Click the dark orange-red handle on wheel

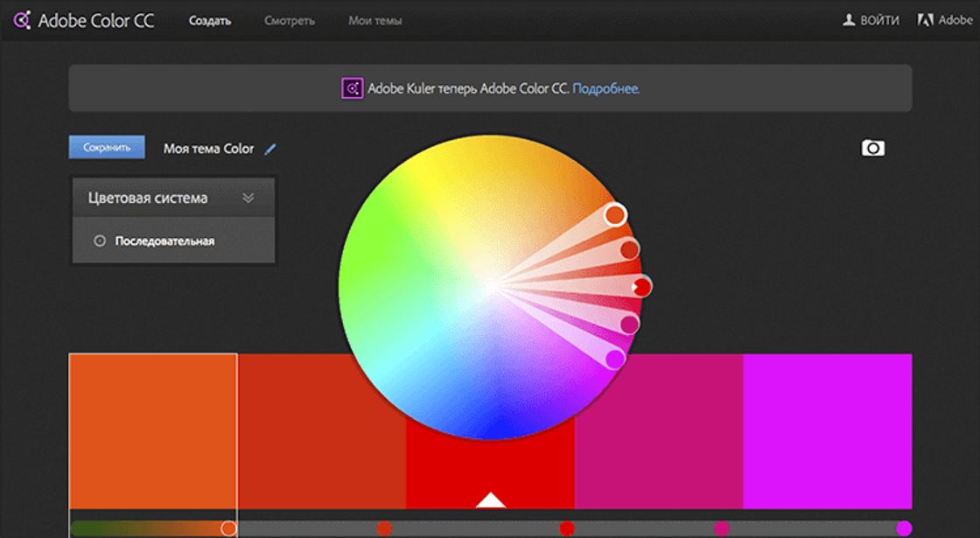click(x=629, y=250)
